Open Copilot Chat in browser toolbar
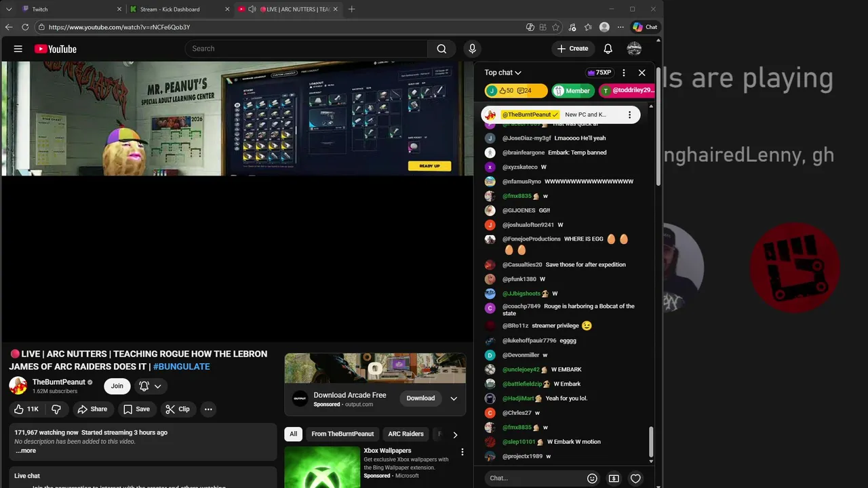 645,27
